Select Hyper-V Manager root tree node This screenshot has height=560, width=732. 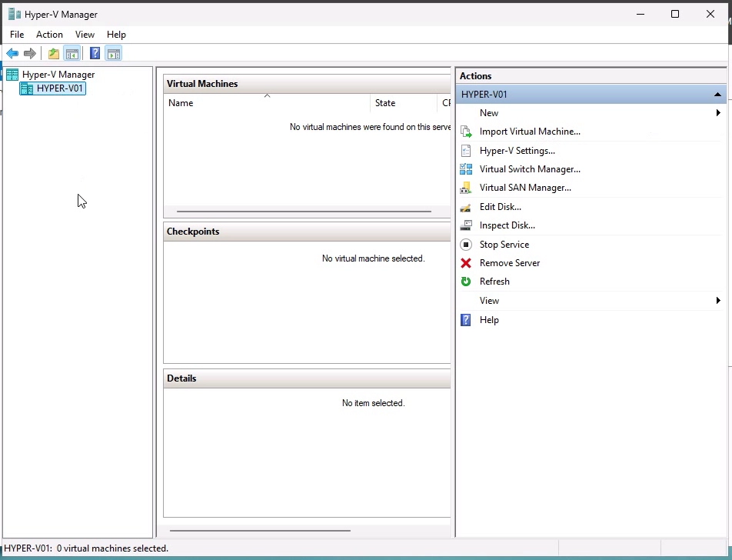pos(58,75)
